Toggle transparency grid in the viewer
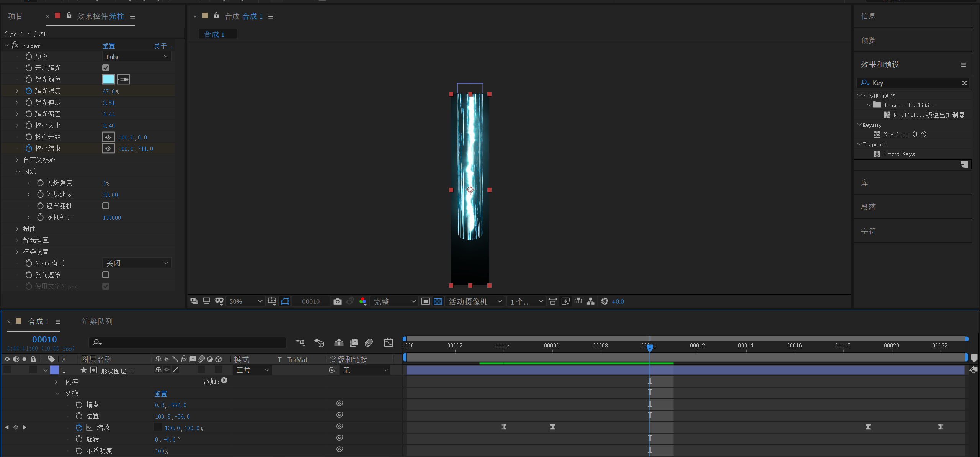This screenshot has width=980, height=457. (438, 301)
